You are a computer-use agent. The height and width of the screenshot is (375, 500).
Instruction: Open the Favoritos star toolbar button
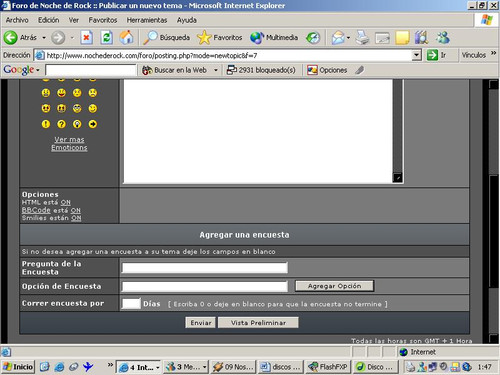click(220, 37)
